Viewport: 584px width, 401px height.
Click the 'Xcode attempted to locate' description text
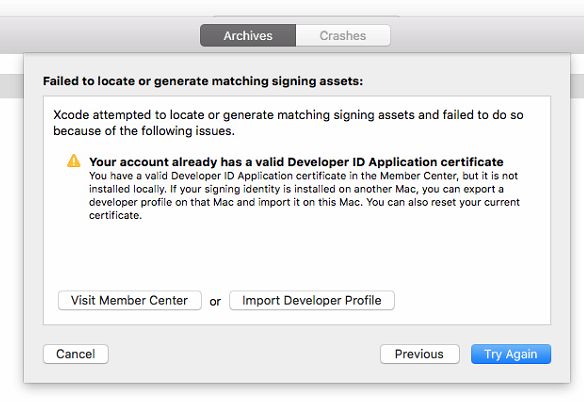tap(288, 122)
